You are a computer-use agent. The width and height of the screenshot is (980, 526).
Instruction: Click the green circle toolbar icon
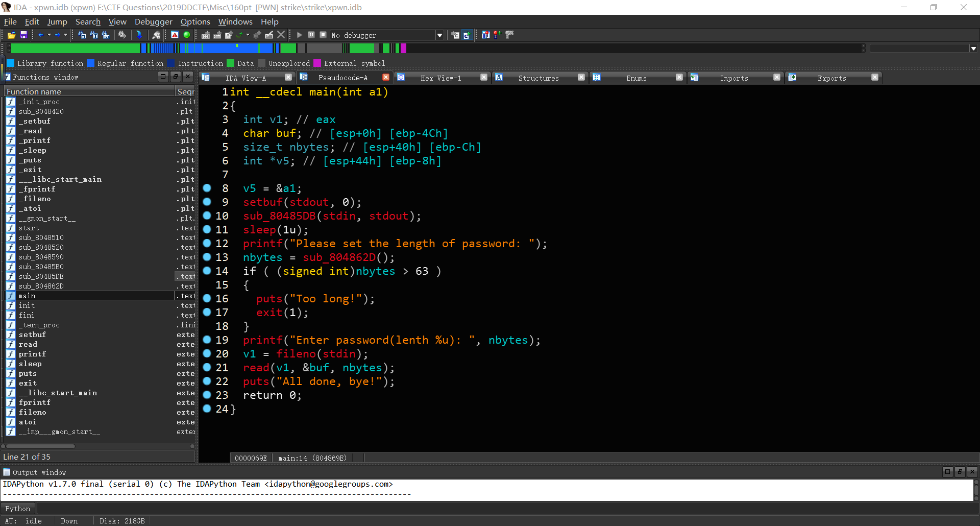click(187, 35)
